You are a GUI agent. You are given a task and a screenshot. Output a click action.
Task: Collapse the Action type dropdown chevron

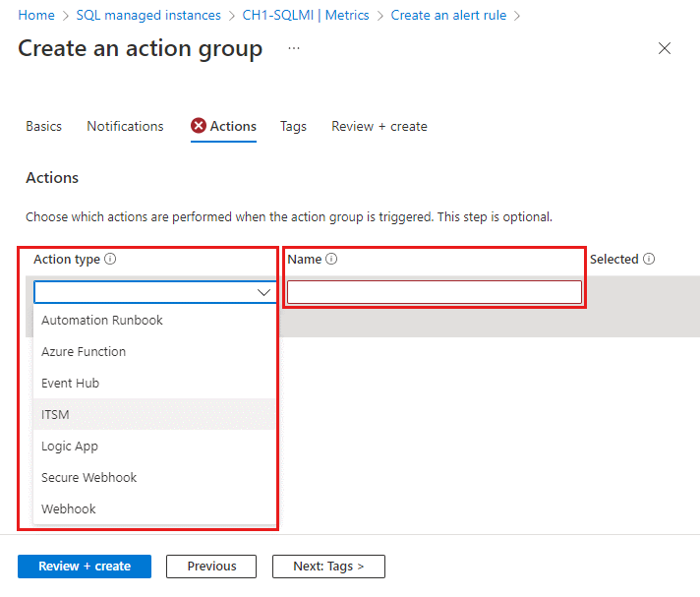tap(263, 292)
